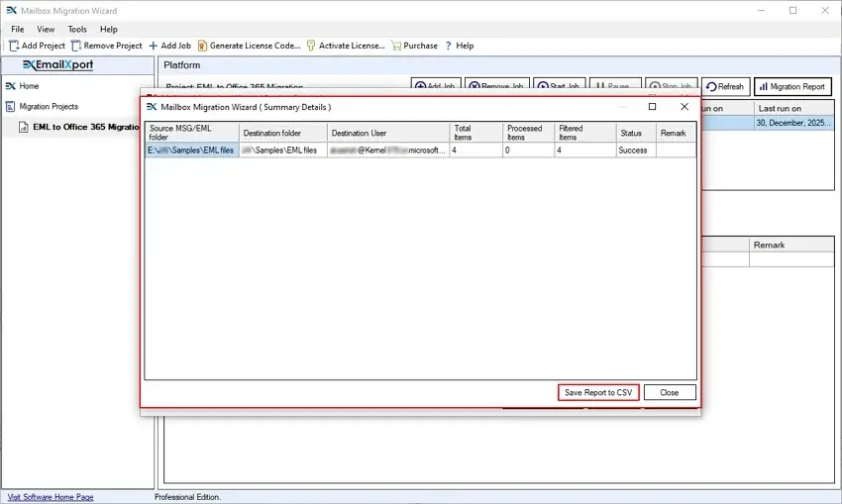Open the File menu
The height and width of the screenshot is (504, 842).
pyautogui.click(x=17, y=29)
